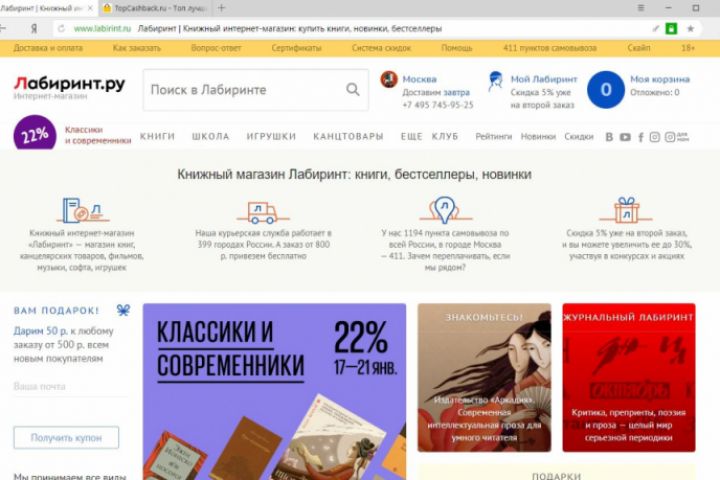Open the Классики и современники banner
Screen dimensions: 720x480
[x=274, y=391]
